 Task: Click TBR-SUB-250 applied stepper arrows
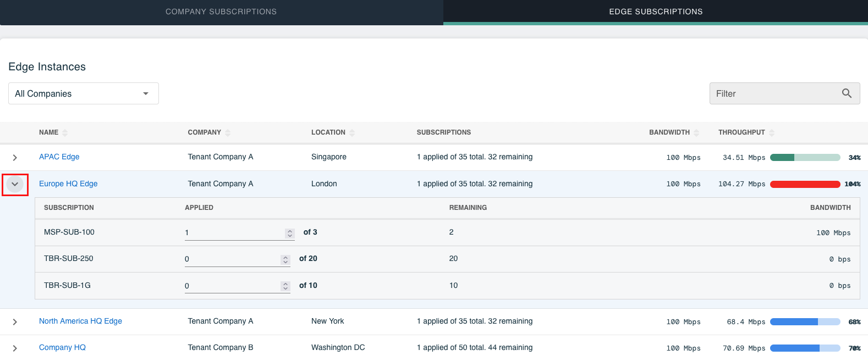coord(285,259)
